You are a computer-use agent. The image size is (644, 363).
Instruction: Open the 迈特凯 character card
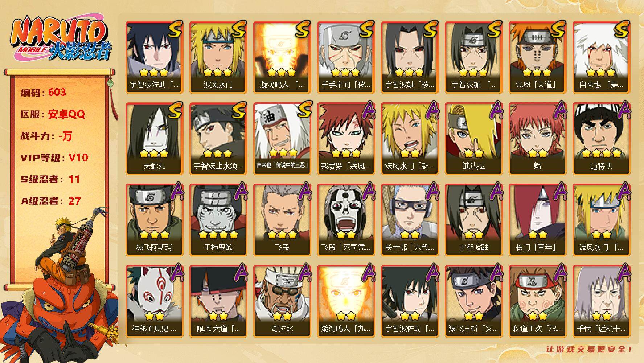[601, 138]
